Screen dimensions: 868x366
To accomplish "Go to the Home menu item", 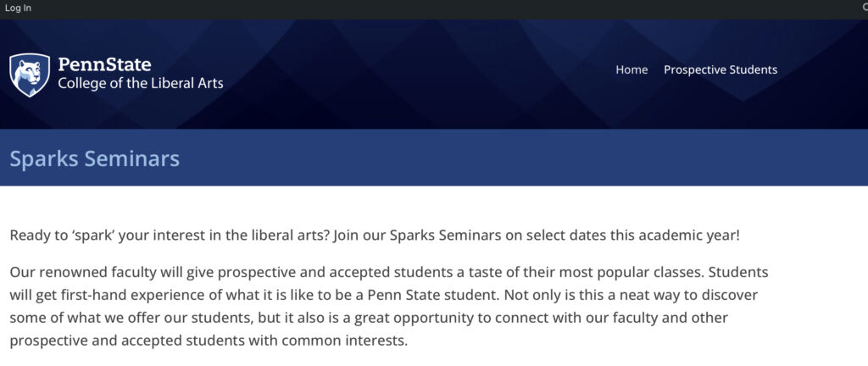I will pyautogui.click(x=632, y=70).
